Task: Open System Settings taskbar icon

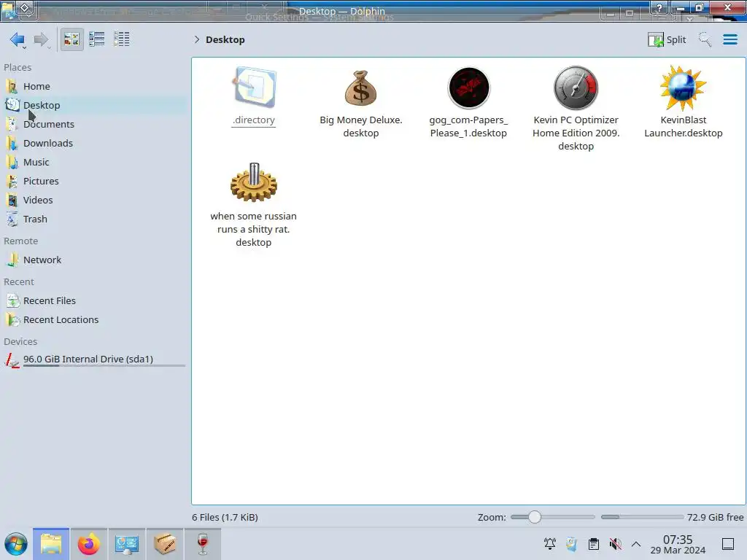Action: pos(127,544)
